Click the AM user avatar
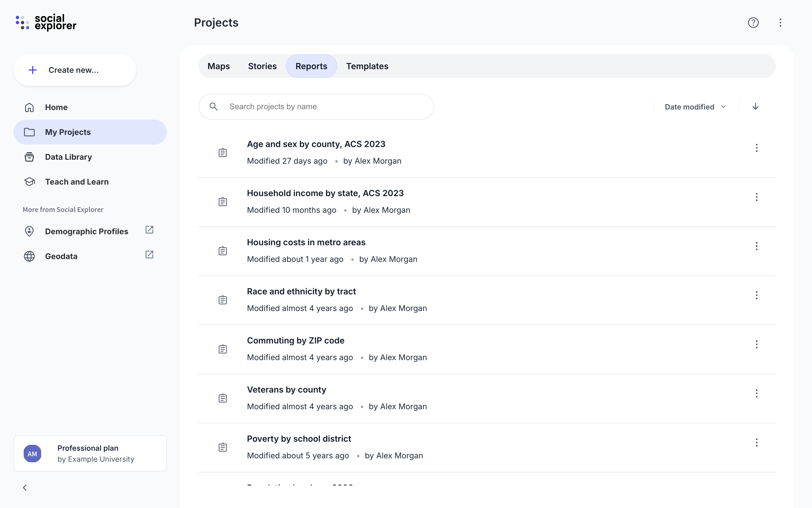The image size is (812, 508). click(32, 454)
